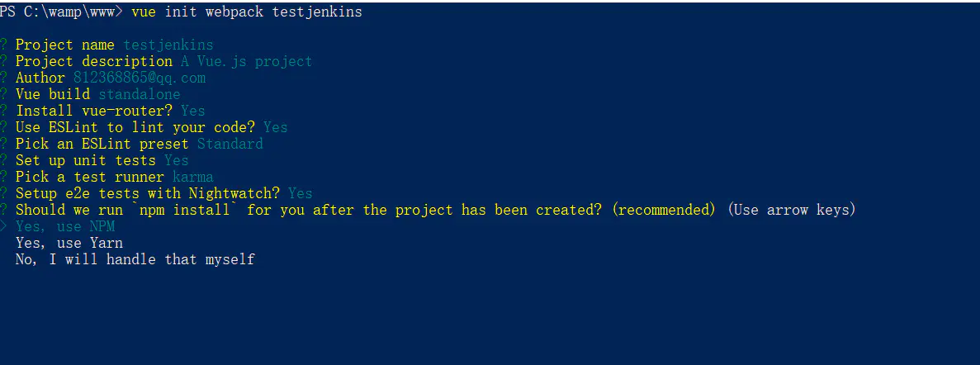Click the 'A Vue.js project' description text

tap(246, 61)
